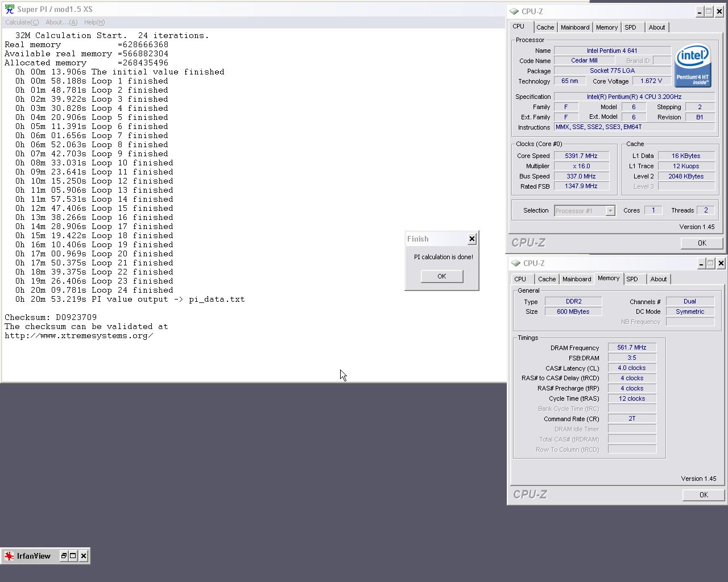Click the Core Voltage 1.672 V field
728x582 pixels.
[652, 81]
